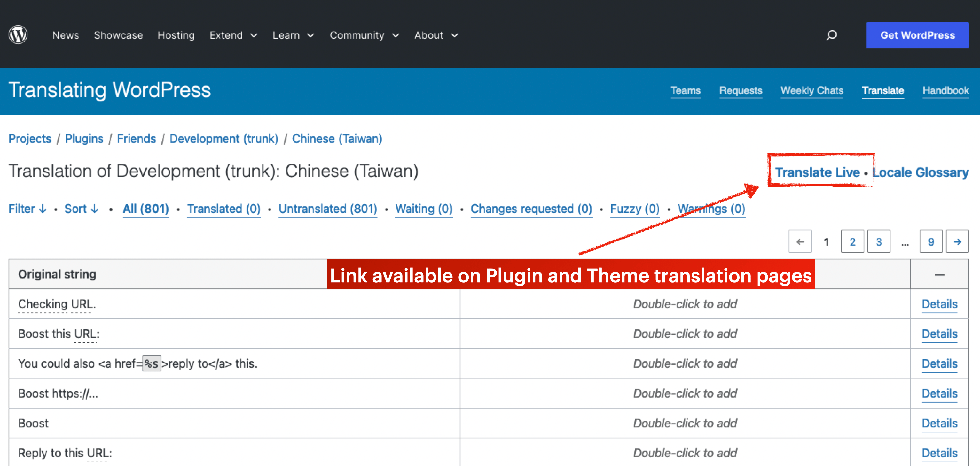Image resolution: width=980 pixels, height=466 pixels.
Task: Open the Teams navigation link
Action: [x=685, y=91]
